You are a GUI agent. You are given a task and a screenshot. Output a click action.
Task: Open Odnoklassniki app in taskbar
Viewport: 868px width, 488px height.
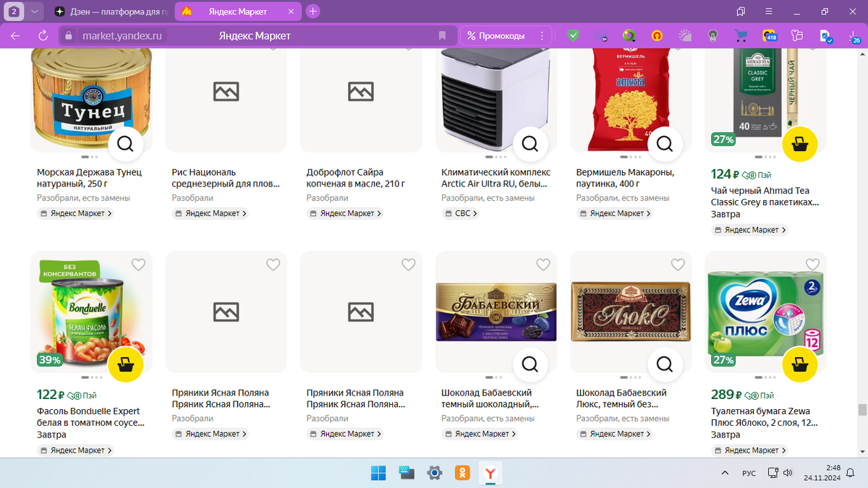(463, 474)
